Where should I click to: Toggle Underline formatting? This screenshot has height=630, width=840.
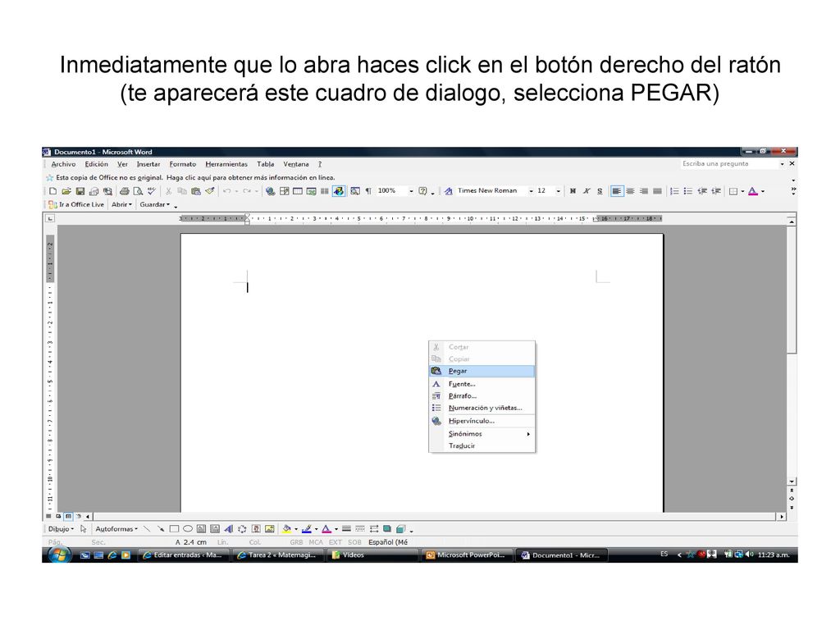coord(600,191)
